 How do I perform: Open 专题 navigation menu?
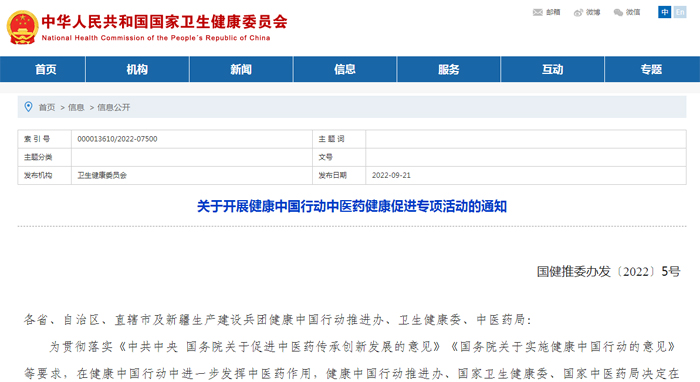(x=651, y=69)
